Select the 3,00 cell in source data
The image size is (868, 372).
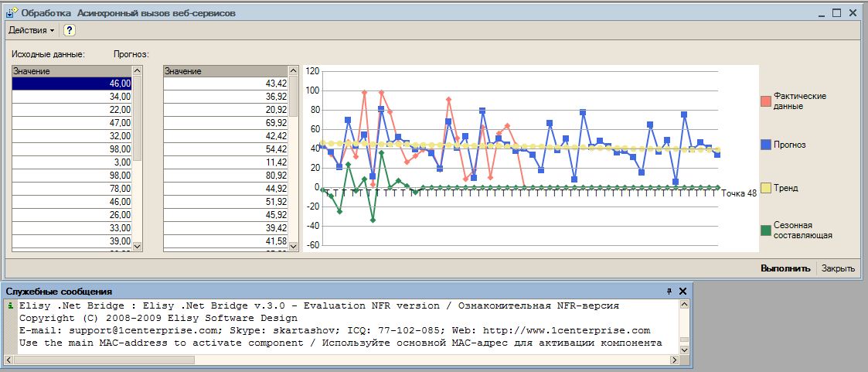[x=73, y=162]
